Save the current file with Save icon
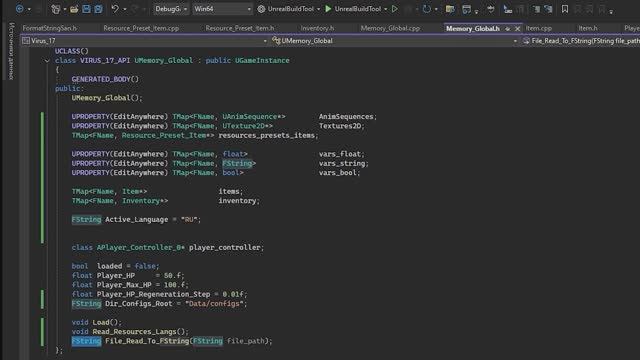 [x=86, y=9]
